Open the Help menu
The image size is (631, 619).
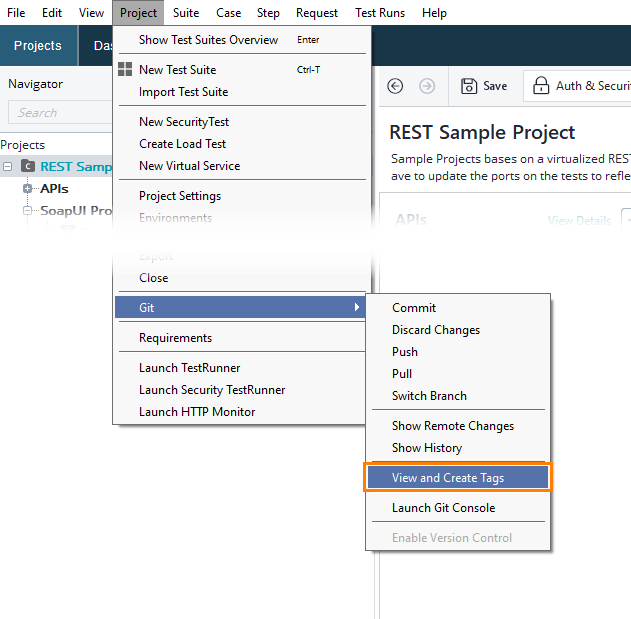pos(434,13)
